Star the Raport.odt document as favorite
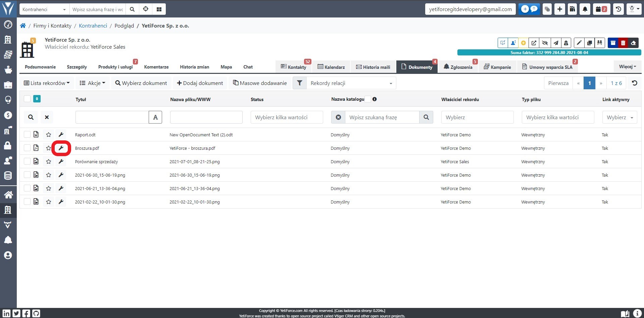This screenshot has height=318, width=644. click(49, 135)
